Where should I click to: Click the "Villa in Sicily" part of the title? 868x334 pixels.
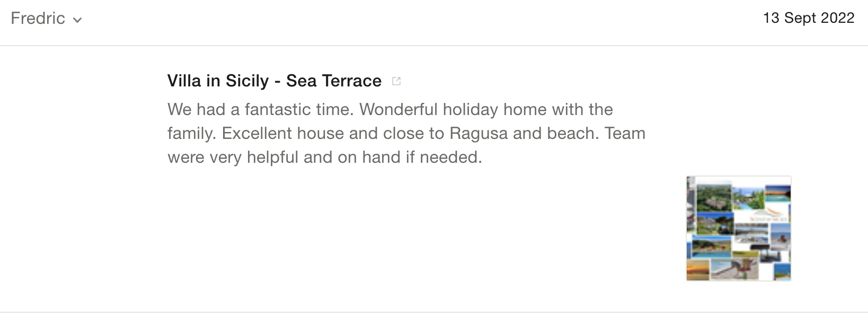click(218, 81)
